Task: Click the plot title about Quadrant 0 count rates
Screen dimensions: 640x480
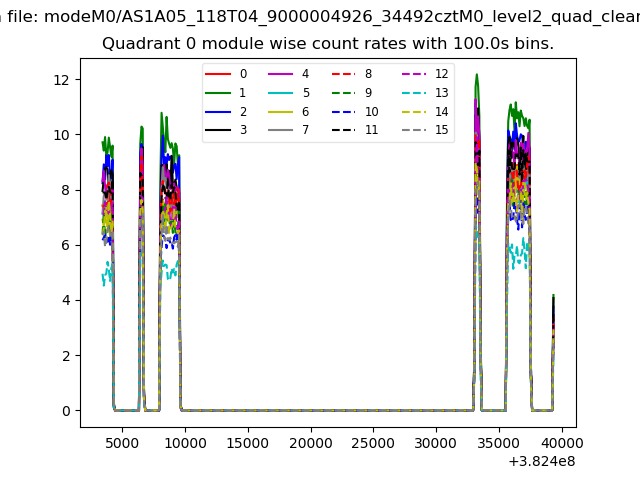Action: [328, 44]
